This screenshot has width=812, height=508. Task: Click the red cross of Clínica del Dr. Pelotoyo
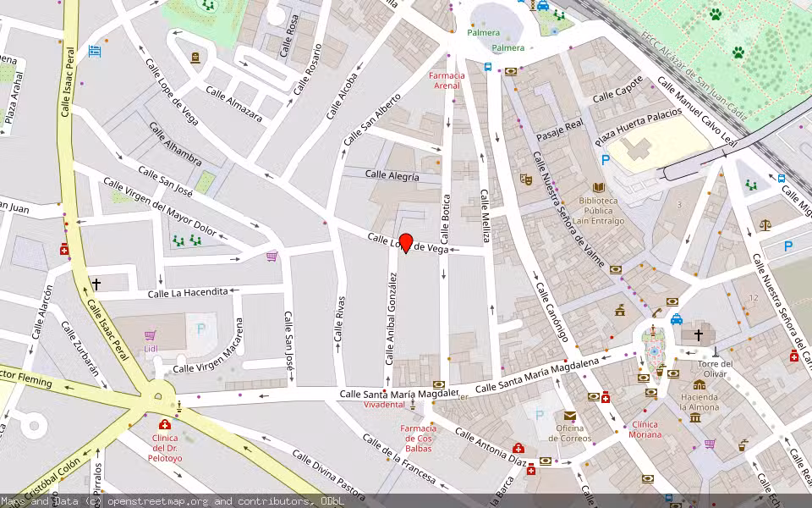[165, 424]
